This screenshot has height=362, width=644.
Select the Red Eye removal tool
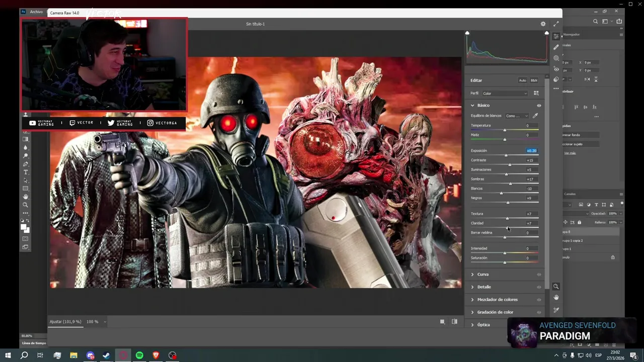(556, 69)
